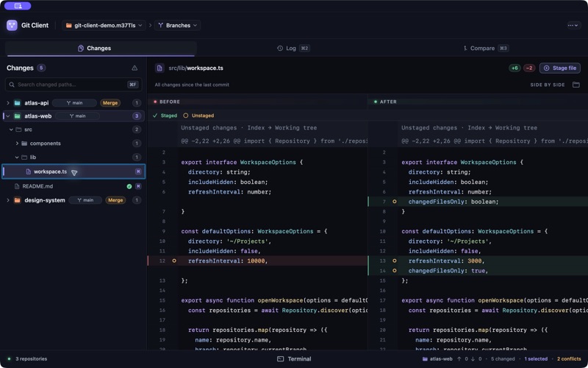Click the Search changed paths input field

click(73, 85)
